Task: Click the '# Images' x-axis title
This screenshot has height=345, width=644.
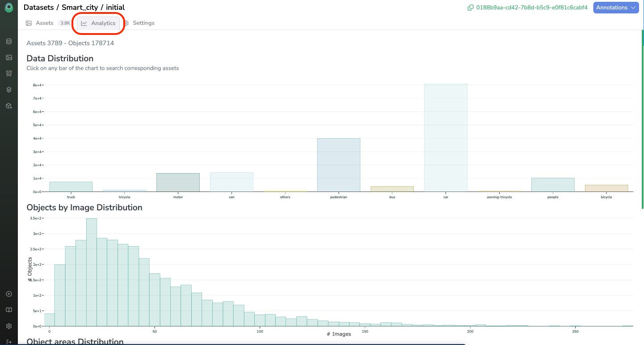Action: 339,334
